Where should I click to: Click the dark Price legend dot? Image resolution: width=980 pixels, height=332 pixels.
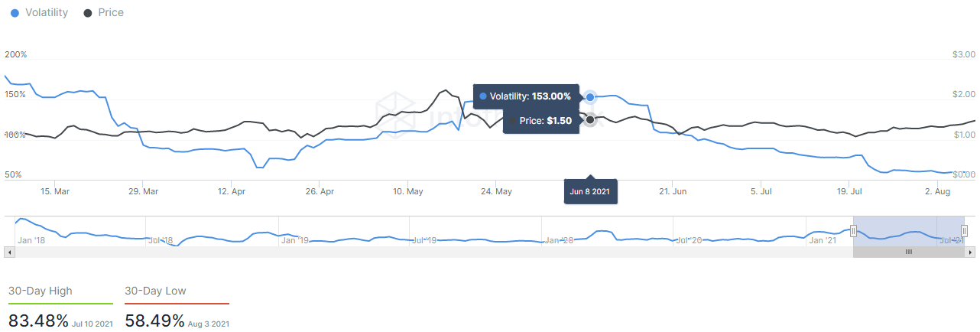[87, 13]
